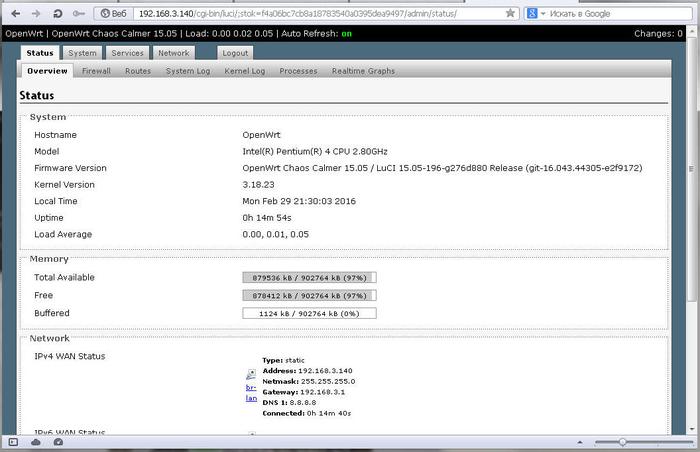Open the Realtime Graphs sub-tab

tap(363, 71)
